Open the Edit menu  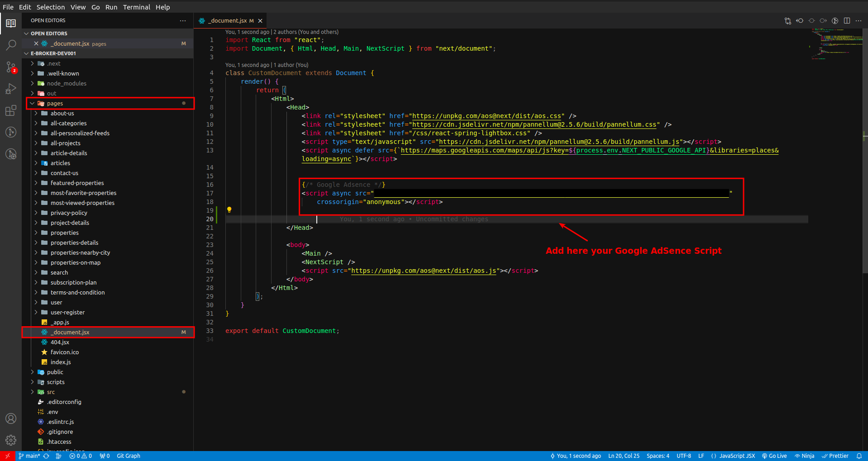(25, 7)
